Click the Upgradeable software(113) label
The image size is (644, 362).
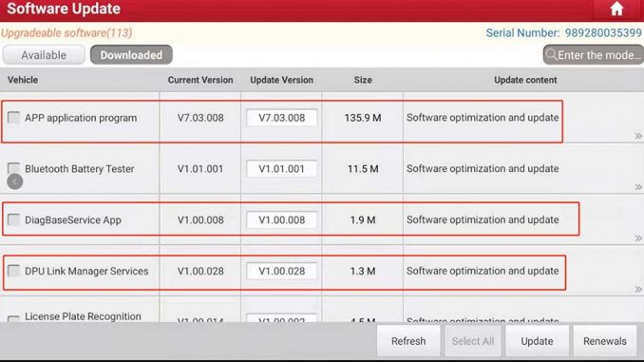coord(66,33)
